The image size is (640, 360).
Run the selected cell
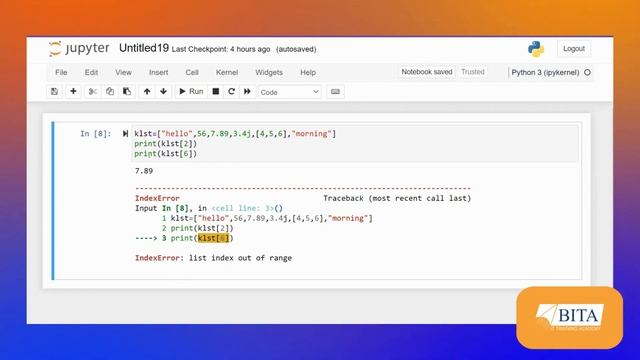coord(191,91)
